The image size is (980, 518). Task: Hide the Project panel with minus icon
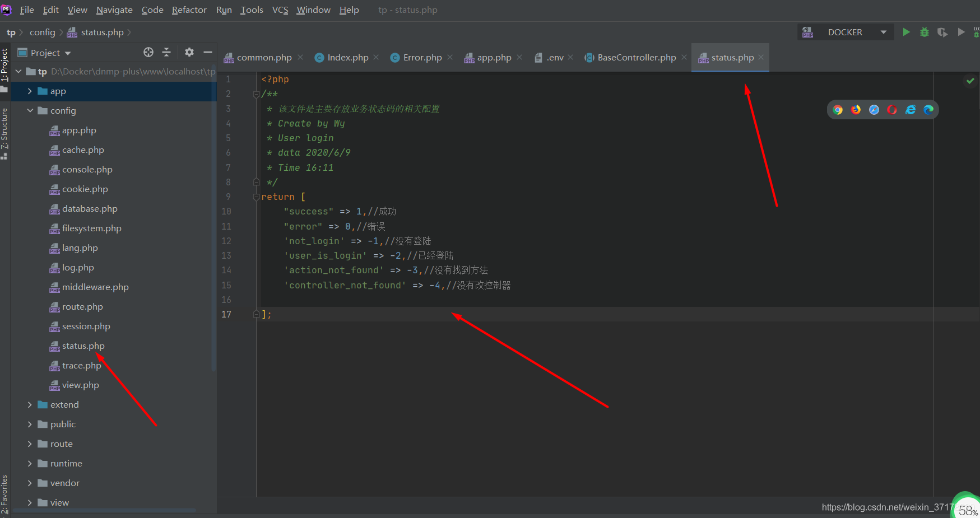pos(208,52)
